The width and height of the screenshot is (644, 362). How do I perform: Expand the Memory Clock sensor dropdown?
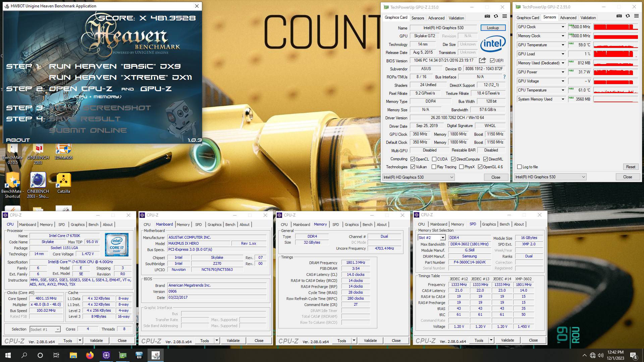tap(563, 36)
